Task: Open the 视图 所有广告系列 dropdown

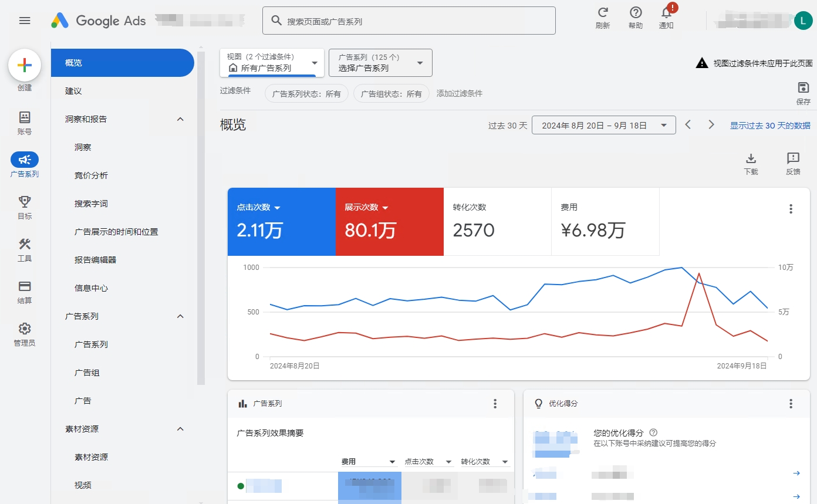Action: 272,63
